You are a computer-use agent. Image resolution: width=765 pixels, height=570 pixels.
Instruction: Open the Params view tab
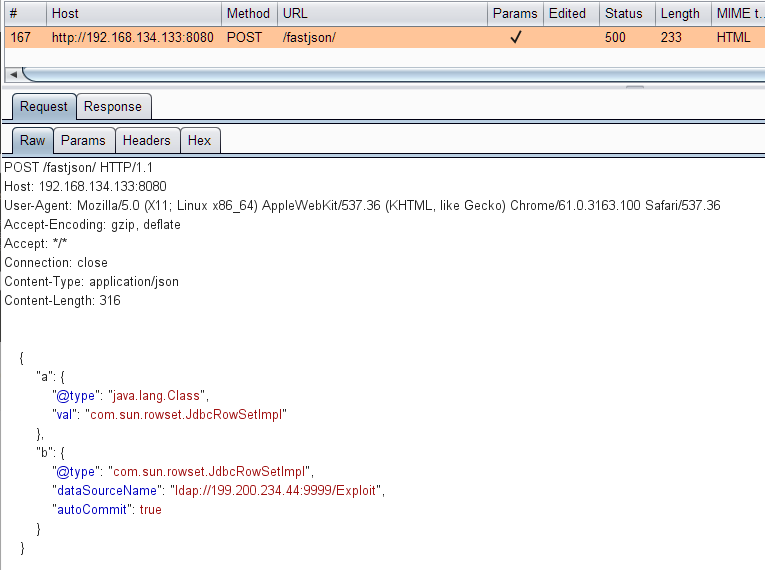[83, 141]
